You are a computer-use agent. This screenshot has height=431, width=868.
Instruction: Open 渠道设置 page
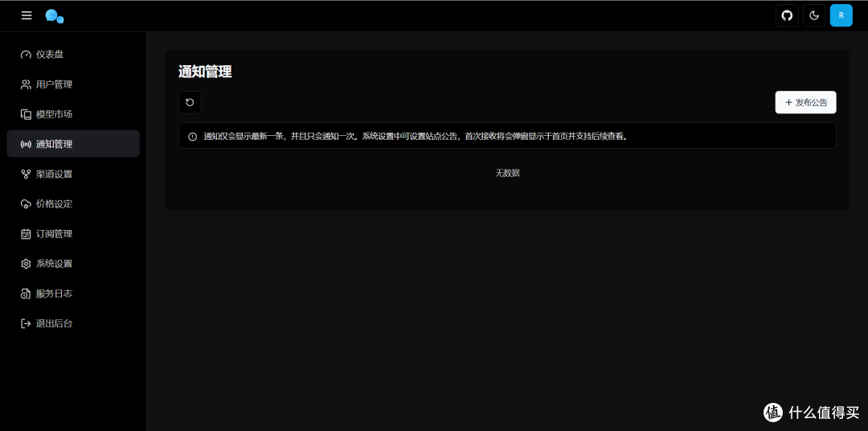(73, 174)
